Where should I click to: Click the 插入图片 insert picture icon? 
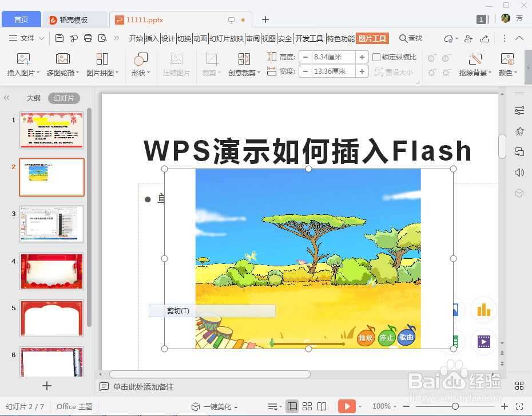23,59
